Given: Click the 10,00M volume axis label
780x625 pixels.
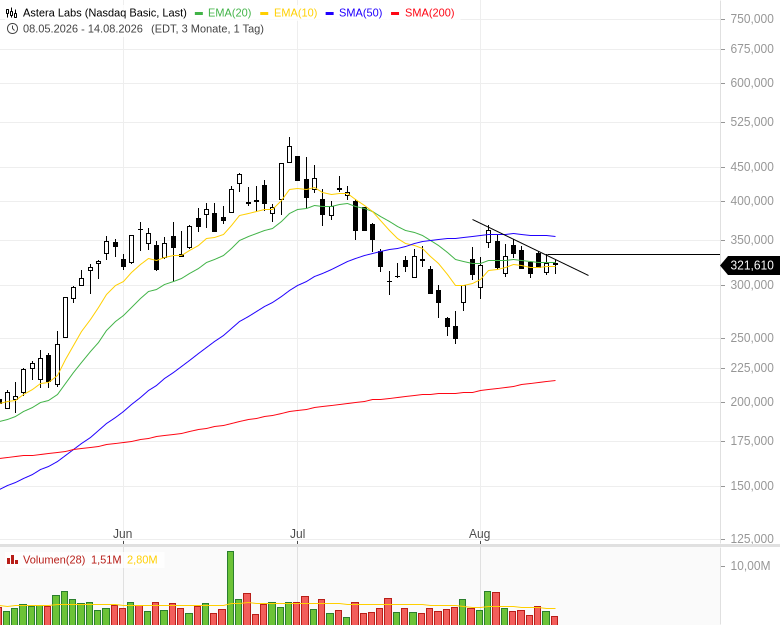Looking at the screenshot, I should click(750, 566).
